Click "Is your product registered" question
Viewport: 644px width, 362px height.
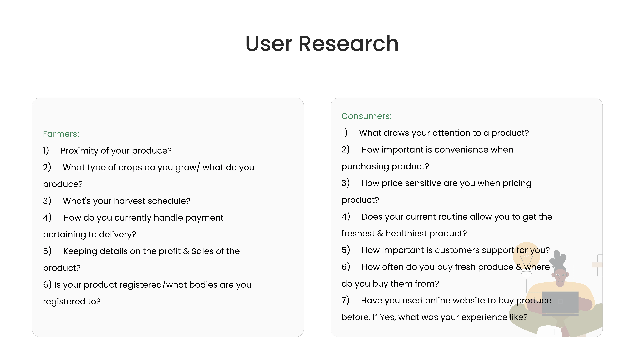[153, 285]
